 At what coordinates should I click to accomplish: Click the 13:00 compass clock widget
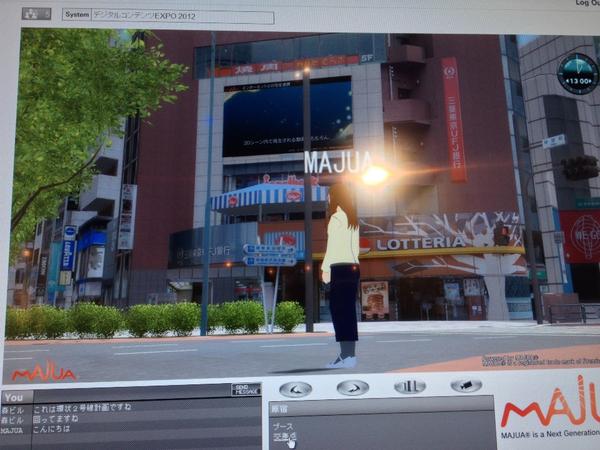tap(578, 74)
